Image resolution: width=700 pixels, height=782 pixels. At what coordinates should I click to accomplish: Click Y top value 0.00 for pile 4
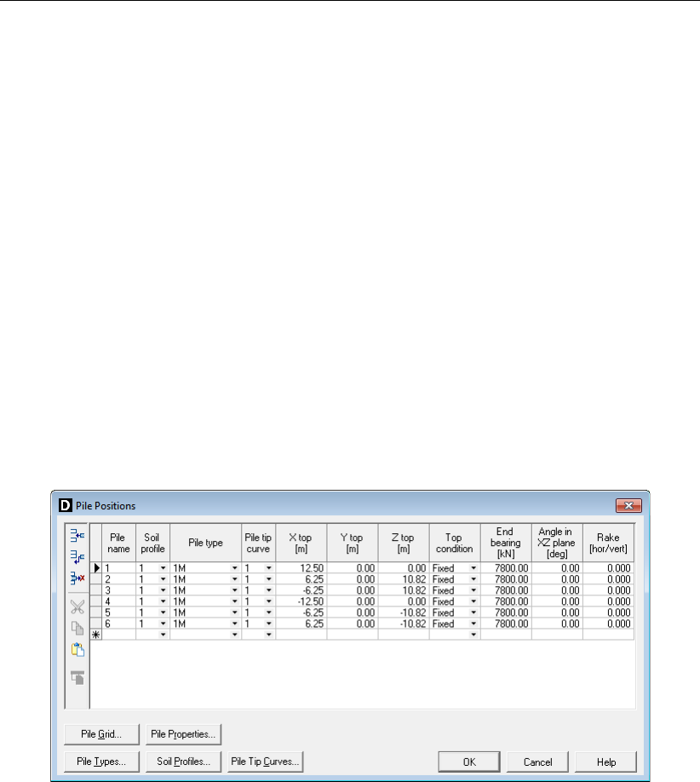(353, 601)
